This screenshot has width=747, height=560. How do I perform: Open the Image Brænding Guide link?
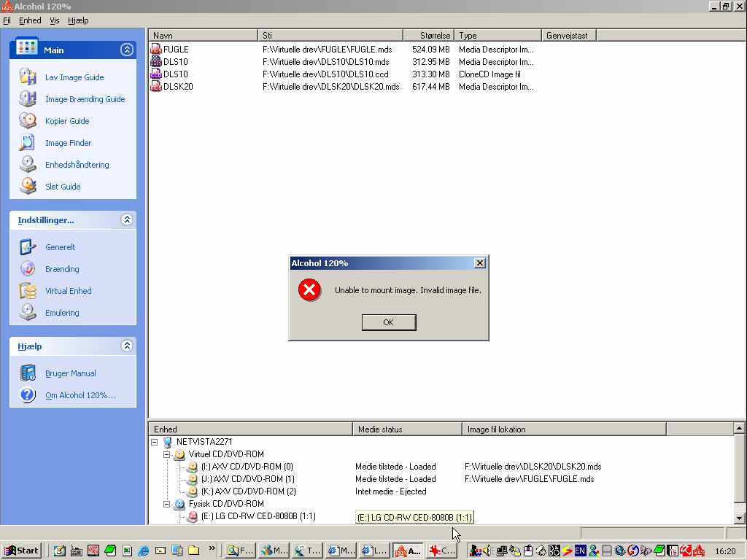[x=85, y=99]
